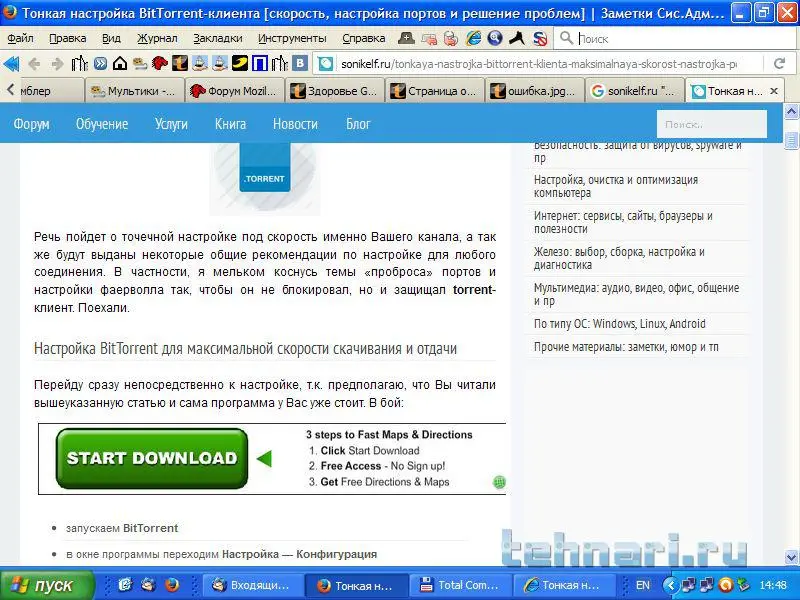Open the Блог site navigation link

point(358,123)
